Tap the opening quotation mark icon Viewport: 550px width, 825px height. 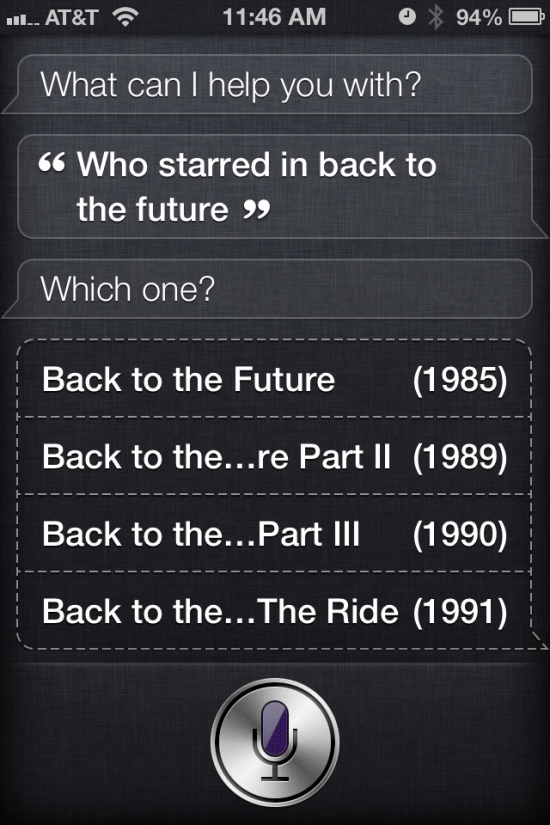52,165
